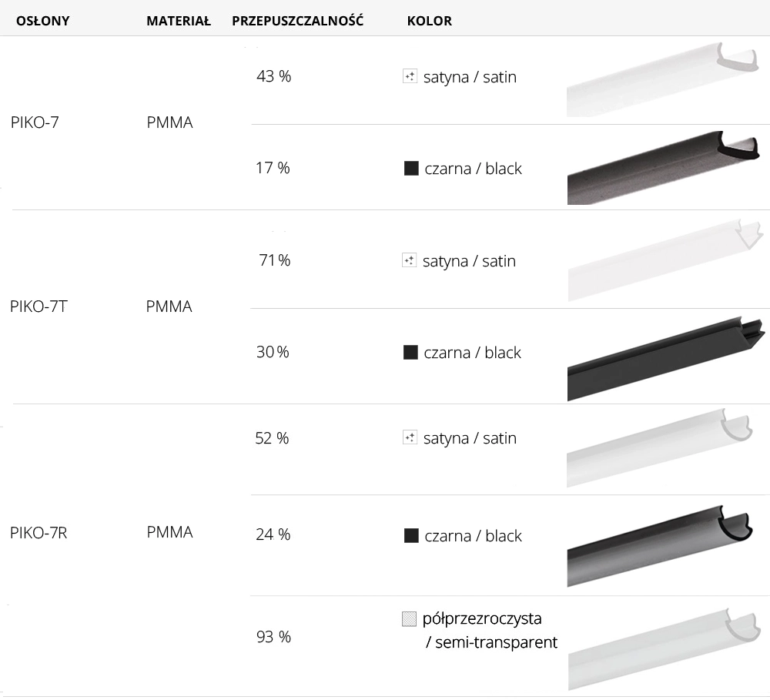Screen dimensions: 770x700
Task: Open the PIKO-7T satin cover image
Action: (x=664, y=261)
